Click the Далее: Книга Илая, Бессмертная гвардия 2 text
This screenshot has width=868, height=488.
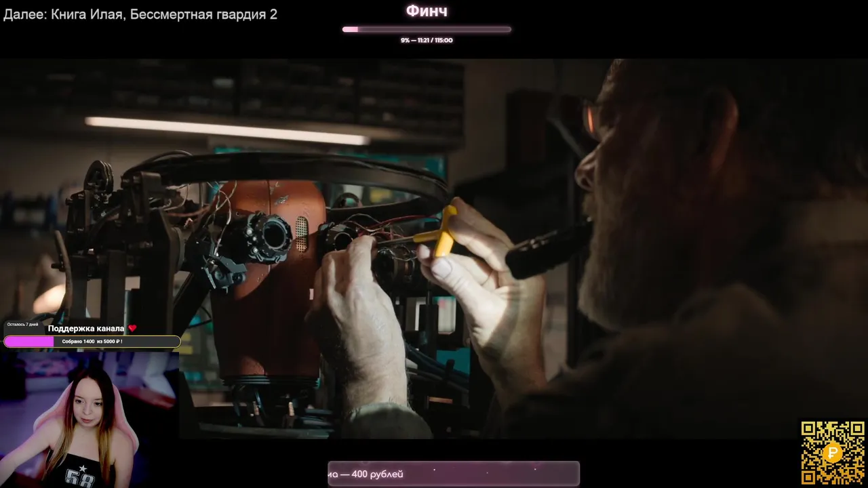(x=140, y=14)
